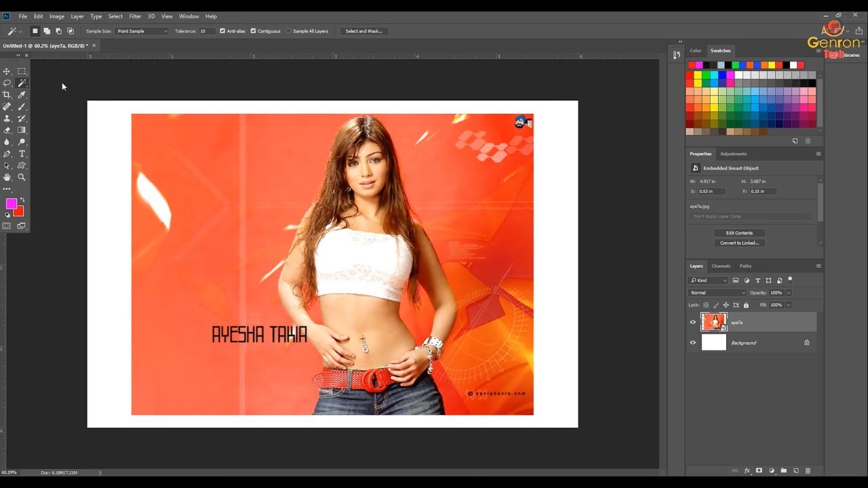
Task: Select the Zoom tool
Action: coord(22,177)
